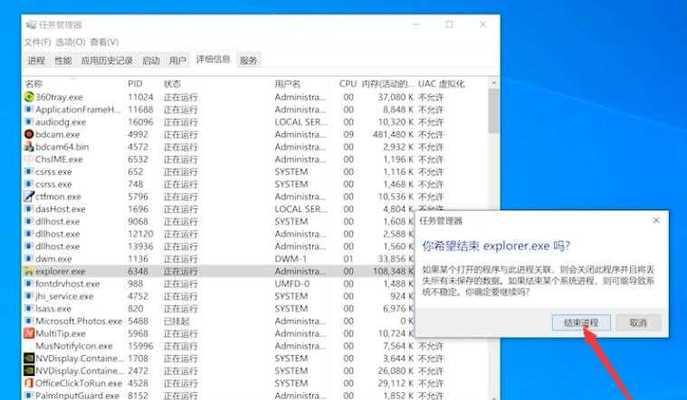Click 不允许 in the 360tray.exe row
The height and width of the screenshot is (400, 687).
(x=431, y=97)
